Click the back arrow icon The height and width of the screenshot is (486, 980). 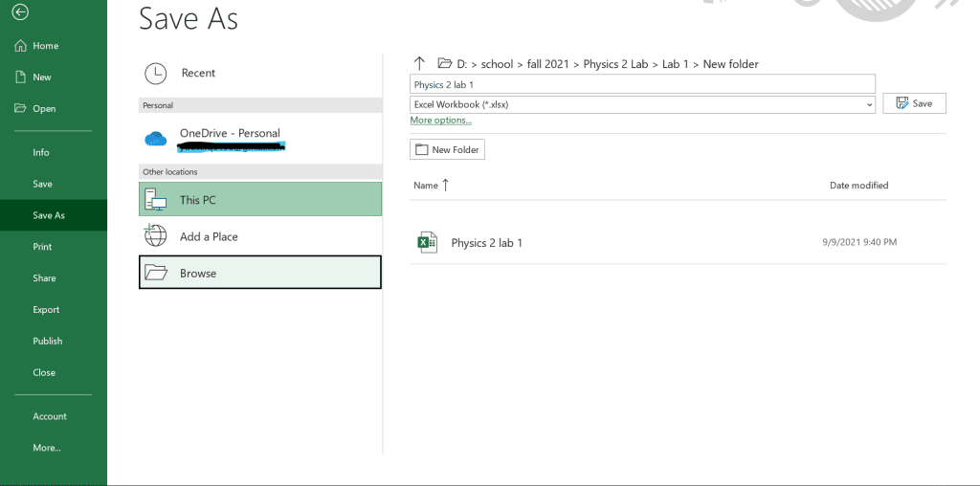point(21,12)
